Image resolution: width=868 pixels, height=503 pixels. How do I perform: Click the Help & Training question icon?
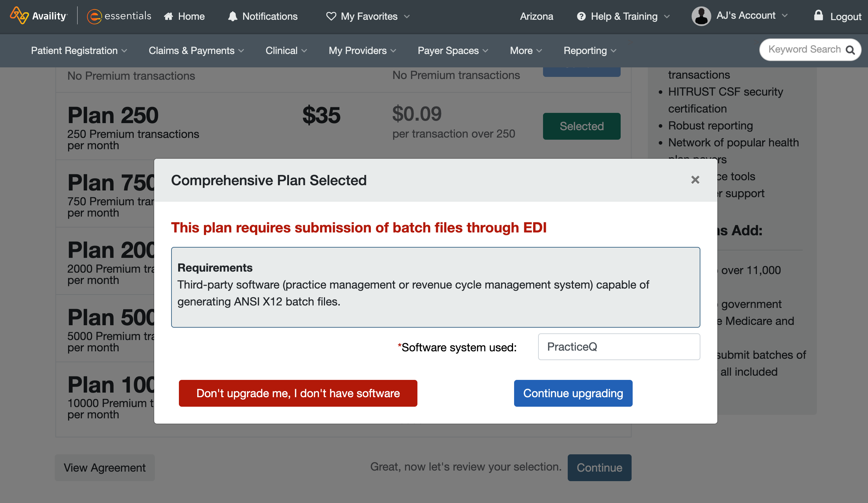581,16
